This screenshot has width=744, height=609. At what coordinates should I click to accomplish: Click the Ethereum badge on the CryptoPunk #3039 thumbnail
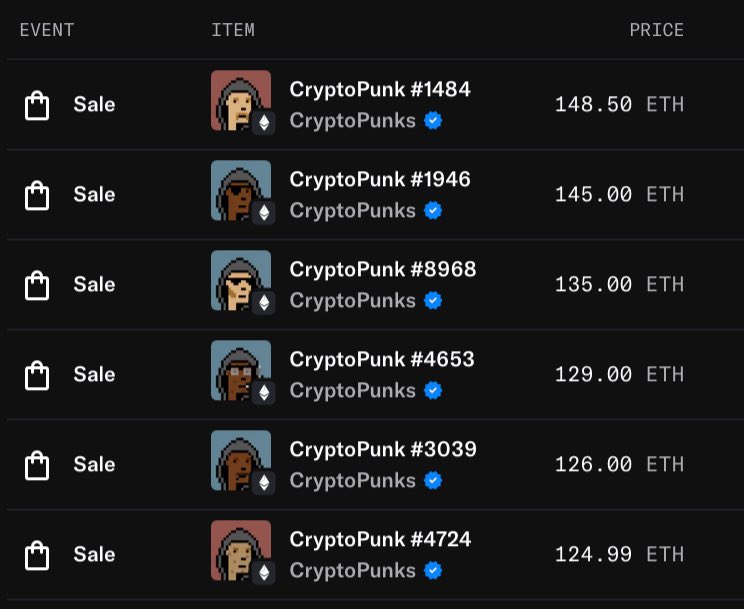[264, 483]
